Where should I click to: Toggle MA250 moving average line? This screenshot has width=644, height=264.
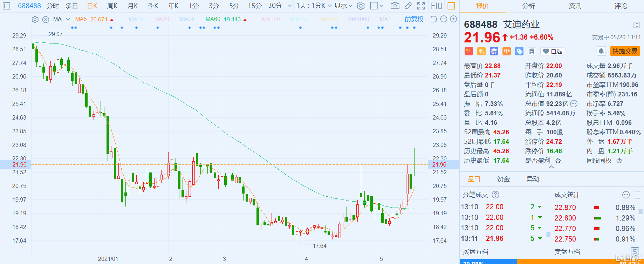(x=300, y=19)
